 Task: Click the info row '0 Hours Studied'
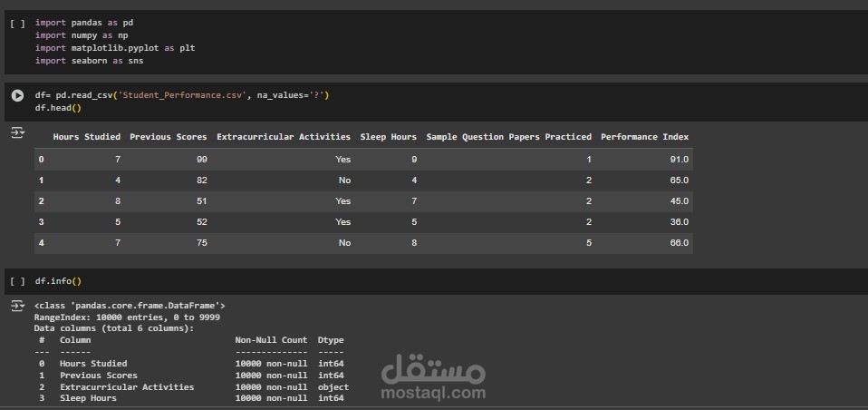(x=191, y=364)
